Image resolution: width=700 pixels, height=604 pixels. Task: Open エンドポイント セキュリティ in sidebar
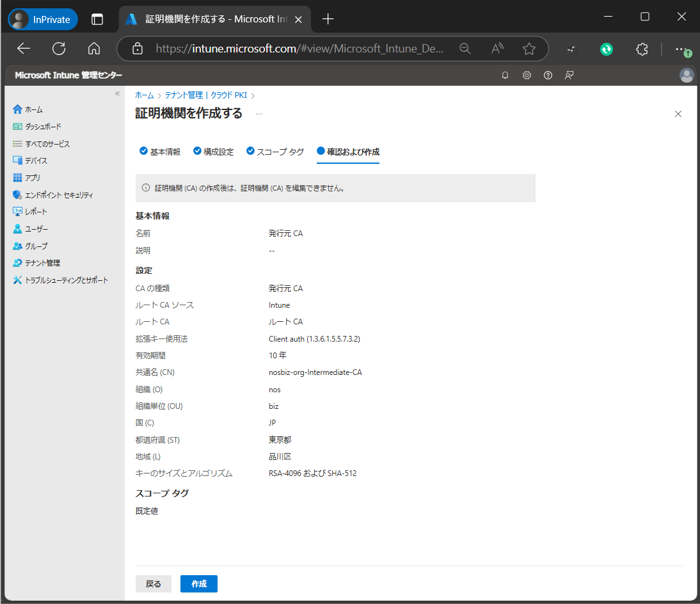pyautogui.click(x=58, y=195)
